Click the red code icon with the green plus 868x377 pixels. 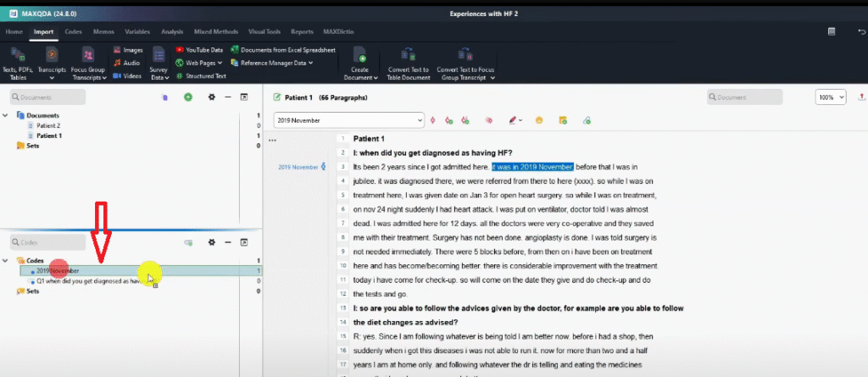(x=449, y=120)
